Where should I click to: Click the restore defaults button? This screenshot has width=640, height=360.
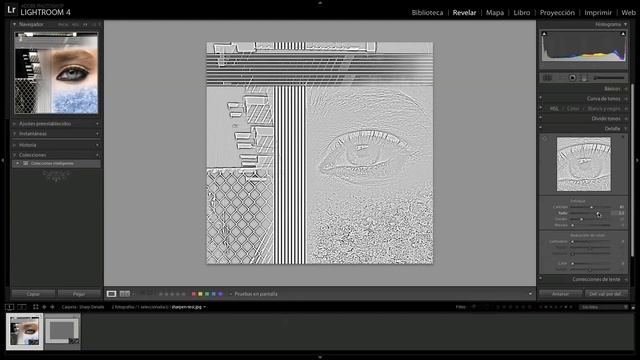click(606, 294)
